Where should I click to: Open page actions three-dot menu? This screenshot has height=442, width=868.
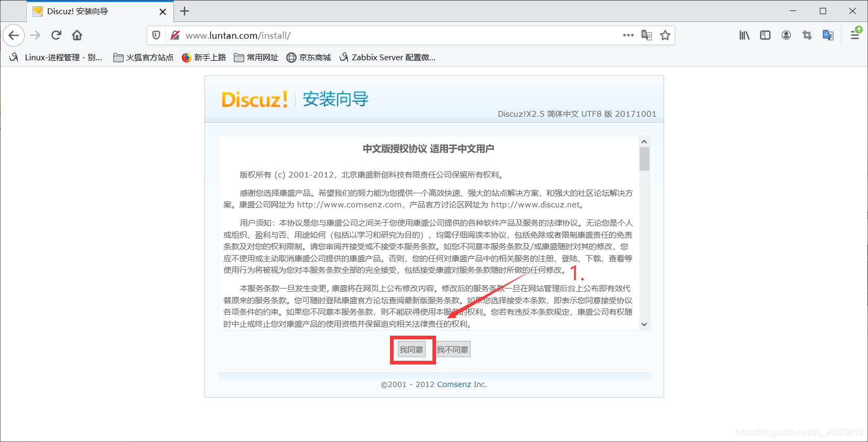(628, 35)
